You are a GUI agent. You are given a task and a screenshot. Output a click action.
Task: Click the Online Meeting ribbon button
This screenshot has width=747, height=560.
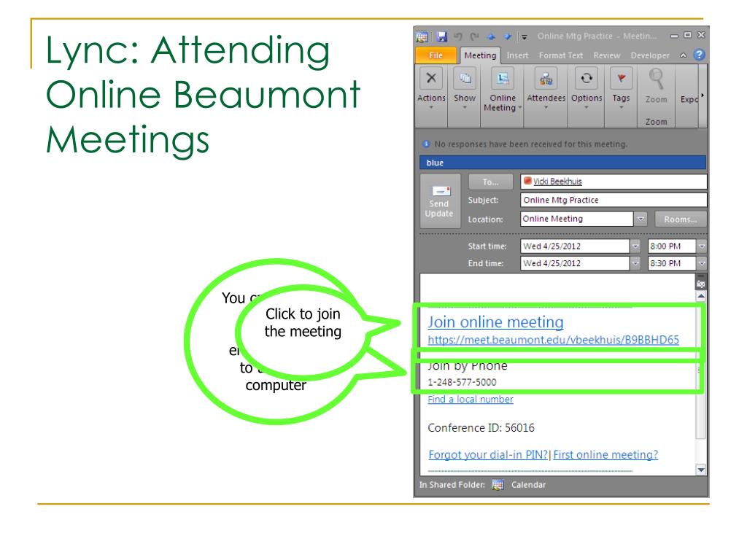[503, 90]
